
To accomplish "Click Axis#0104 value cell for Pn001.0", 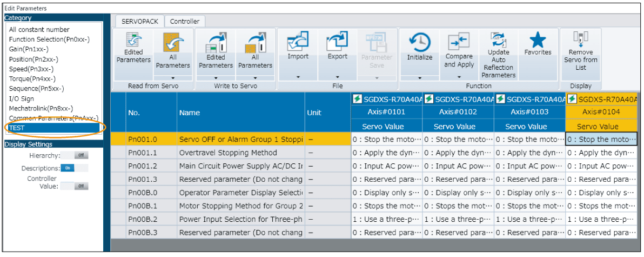I will pyautogui.click(x=601, y=139).
